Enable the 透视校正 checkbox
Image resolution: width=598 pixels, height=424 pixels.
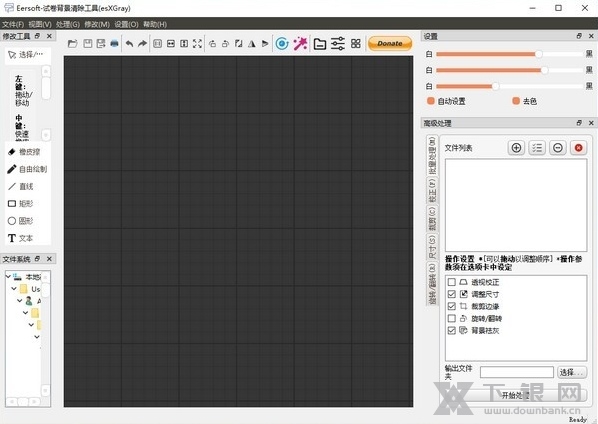(x=452, y=282)
